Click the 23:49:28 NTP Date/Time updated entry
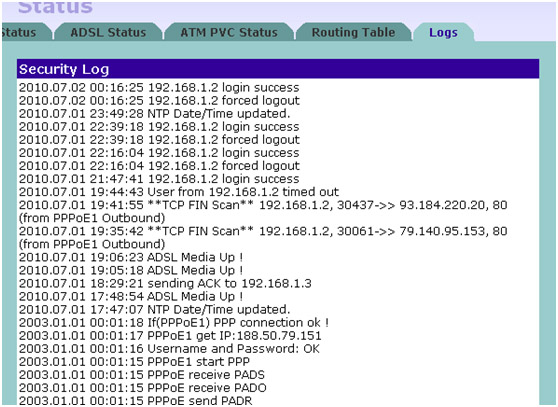This screenshot has height=407, width=558. click(x=154, y=114)
